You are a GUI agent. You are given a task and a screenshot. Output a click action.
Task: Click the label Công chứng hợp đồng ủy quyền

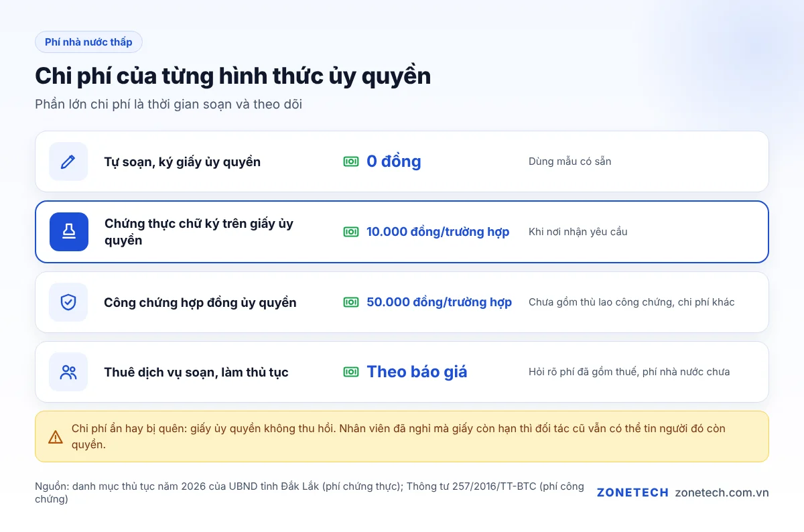pos(200,303)
